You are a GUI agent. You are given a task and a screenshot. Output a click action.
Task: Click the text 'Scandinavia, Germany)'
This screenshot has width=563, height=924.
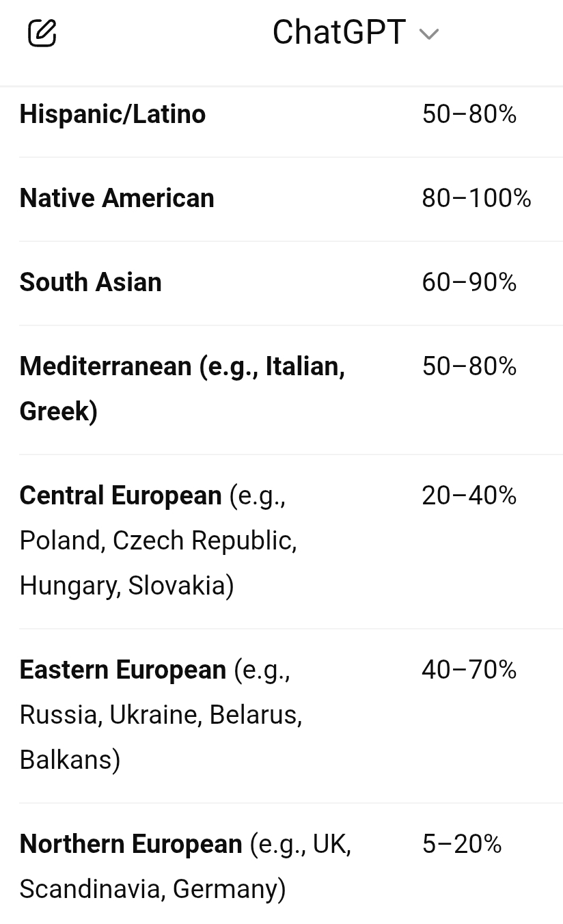(x=152, y=889)
